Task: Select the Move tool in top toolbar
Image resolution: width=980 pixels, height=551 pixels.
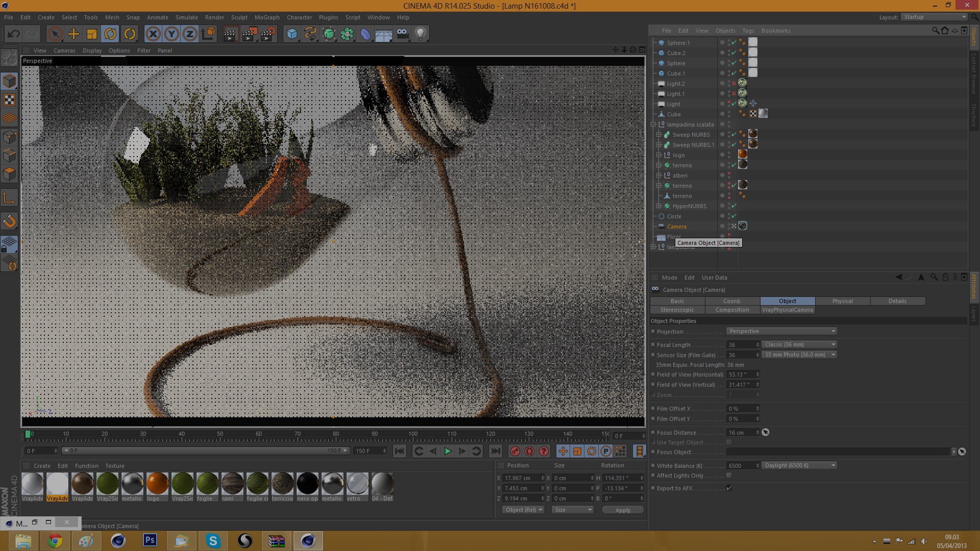Action: (73, 34)
